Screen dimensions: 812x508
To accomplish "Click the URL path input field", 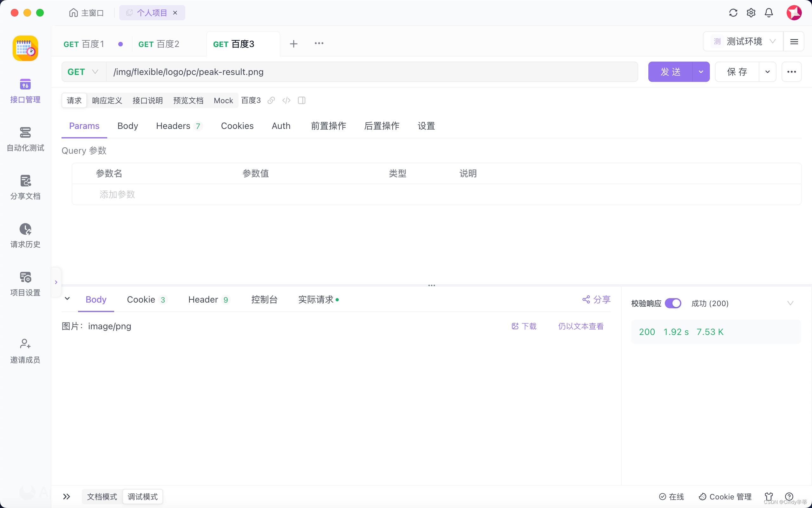I will point(372,71).
